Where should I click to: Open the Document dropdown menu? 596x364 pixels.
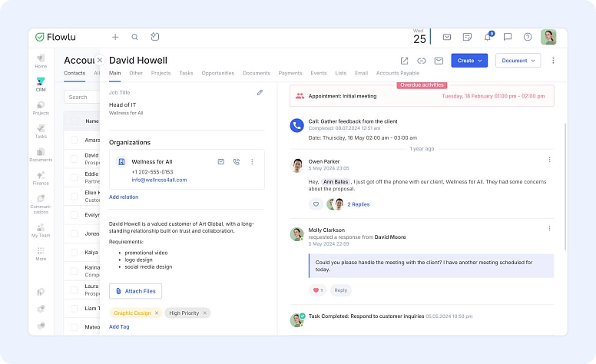coord(518,61)
